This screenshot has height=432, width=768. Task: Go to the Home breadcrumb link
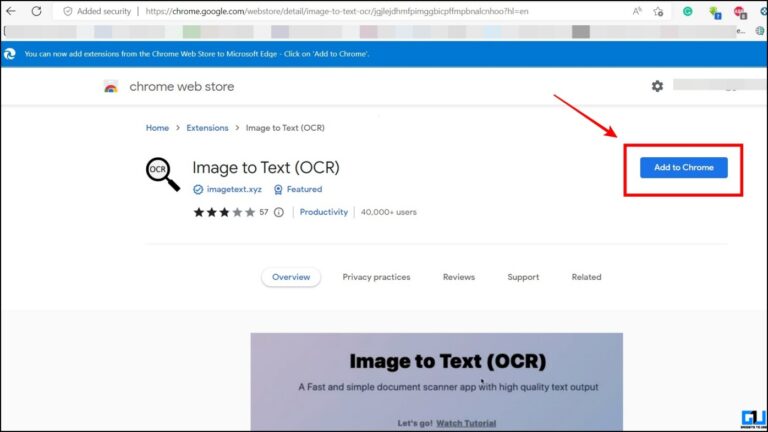pyautogui.click(x=157, y=128)
